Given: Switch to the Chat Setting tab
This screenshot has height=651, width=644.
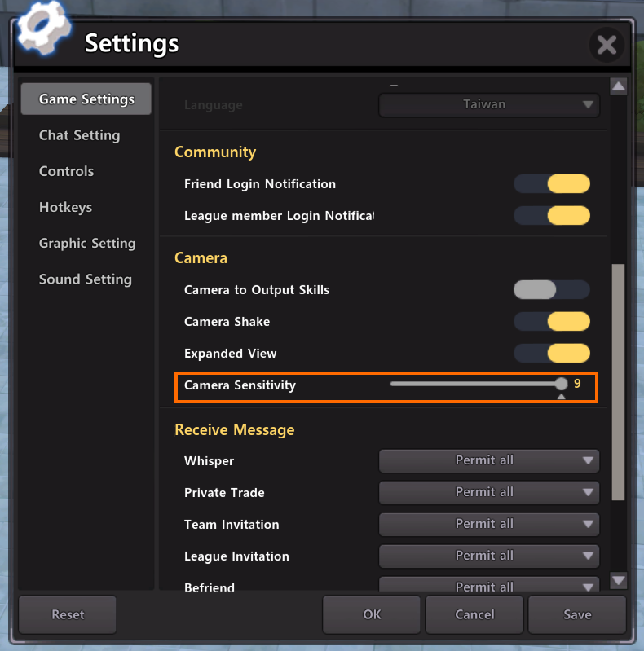Looking at the screenshot, I should pos(79,135).
